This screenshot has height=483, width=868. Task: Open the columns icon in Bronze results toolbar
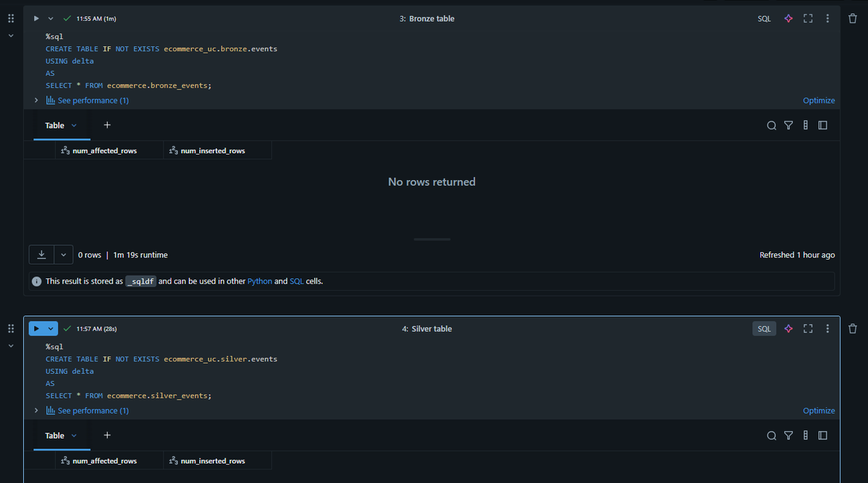click(x=805, y=126)
